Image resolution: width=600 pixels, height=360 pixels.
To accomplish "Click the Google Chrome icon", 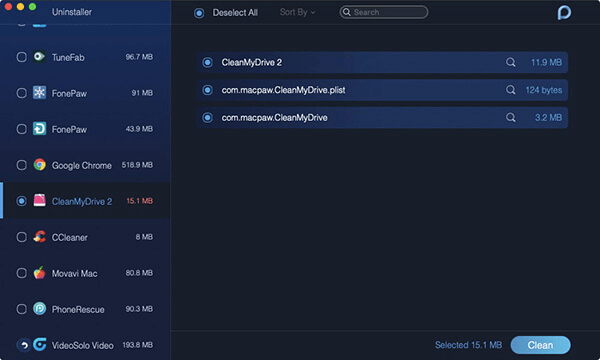I will click(x=39, y=165).
